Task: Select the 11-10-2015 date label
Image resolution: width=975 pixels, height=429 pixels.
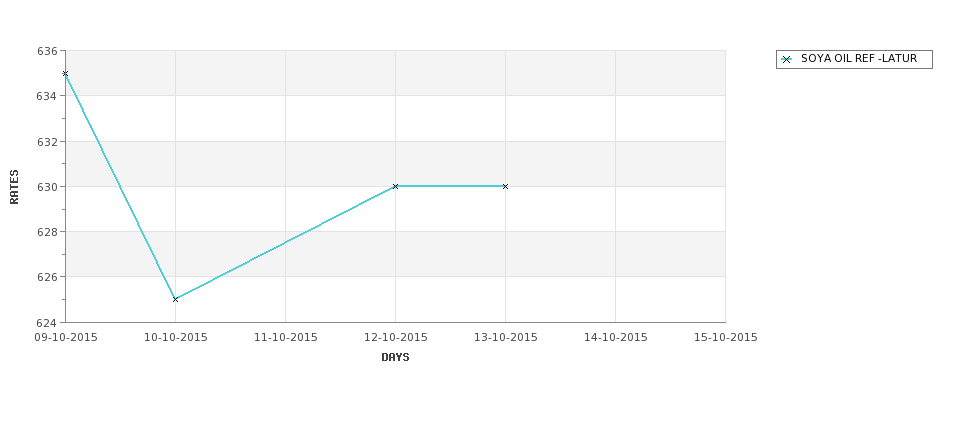Action: click(286, 337)
